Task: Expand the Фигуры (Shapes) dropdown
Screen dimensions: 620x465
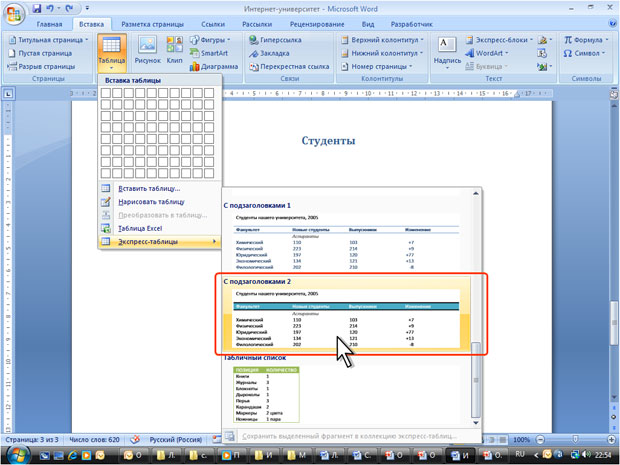Action: point(231,39)
